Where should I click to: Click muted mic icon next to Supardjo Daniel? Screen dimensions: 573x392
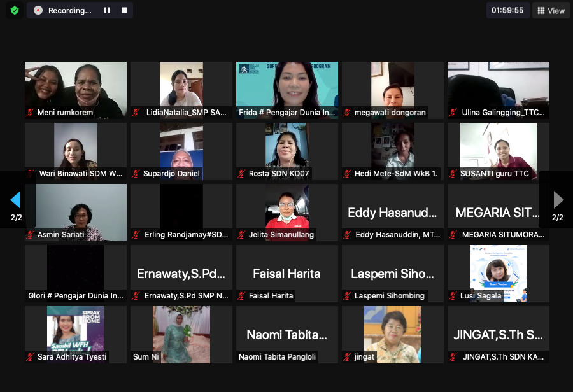[136, 174]
